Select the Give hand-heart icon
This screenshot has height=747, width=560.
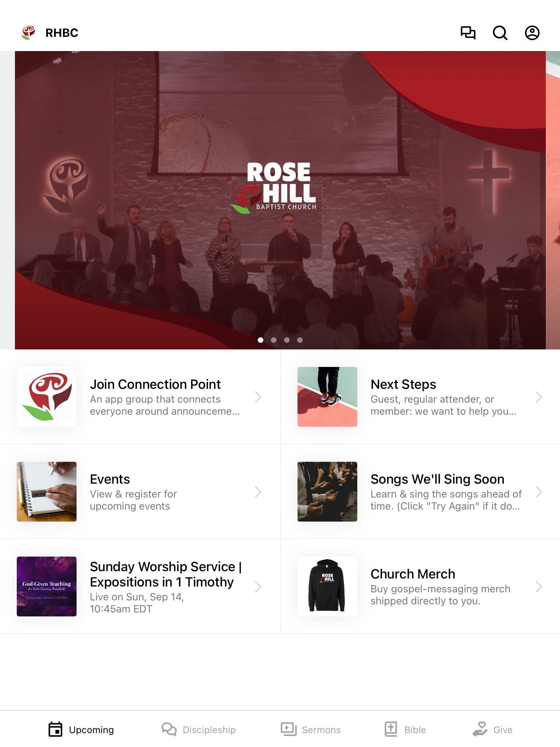coord(480,729)
